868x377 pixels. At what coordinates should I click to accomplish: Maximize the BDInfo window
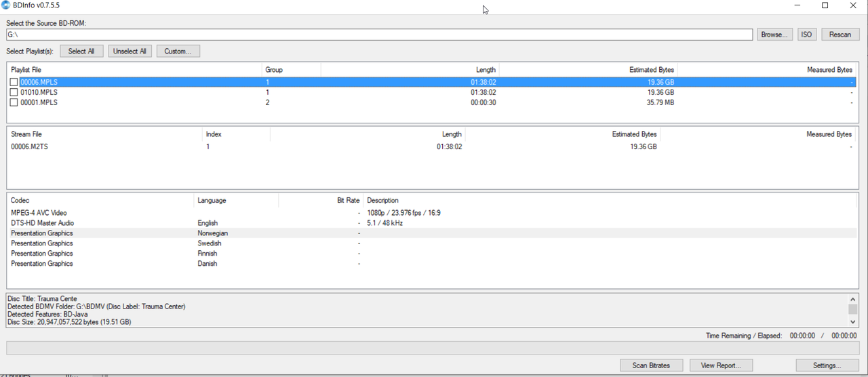pos(825,5)
